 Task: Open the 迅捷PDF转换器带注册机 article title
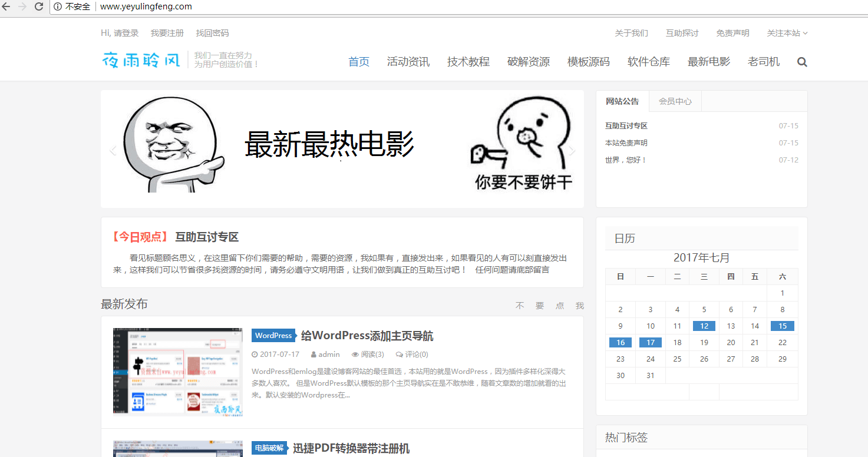[351, 448]
